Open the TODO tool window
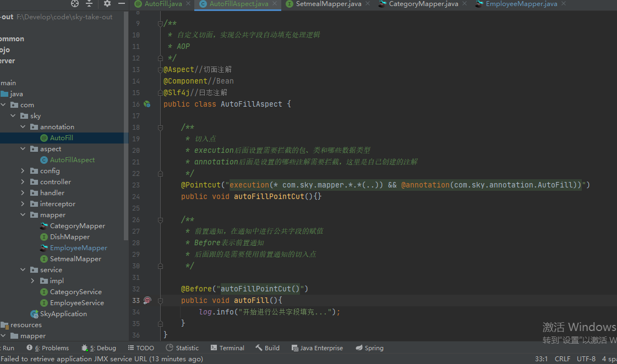This screenshot has width=617, height=364. (x=141, y=348)
